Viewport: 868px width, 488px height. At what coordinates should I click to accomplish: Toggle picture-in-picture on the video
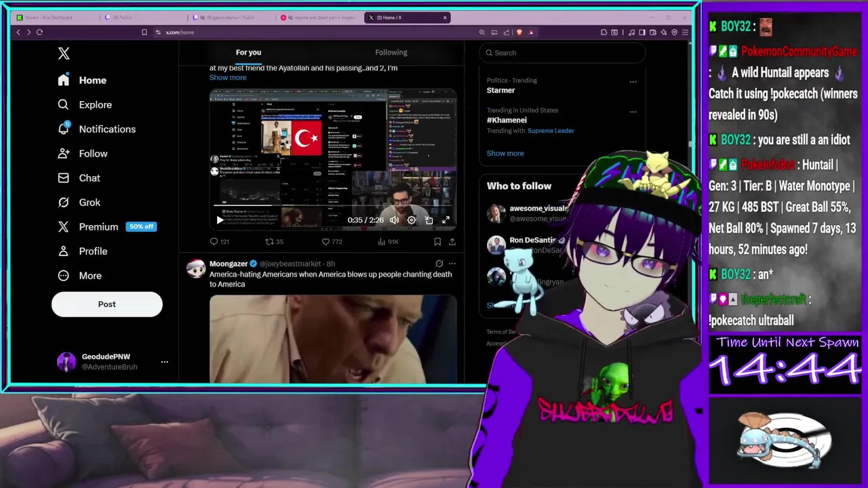tap(429, 220)
